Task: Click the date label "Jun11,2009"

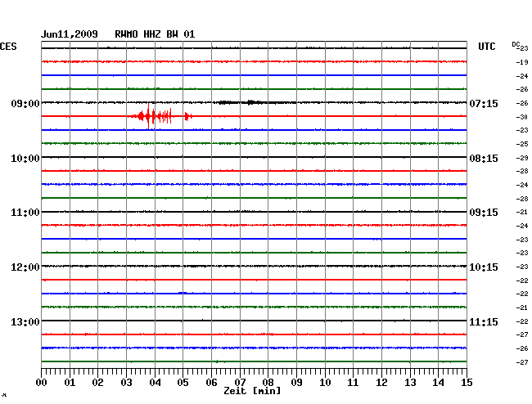Action: click(70, 34)
